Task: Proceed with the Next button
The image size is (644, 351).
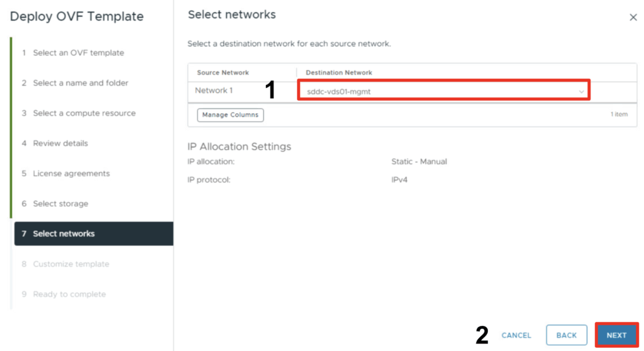Action: (x=616, y=335)
